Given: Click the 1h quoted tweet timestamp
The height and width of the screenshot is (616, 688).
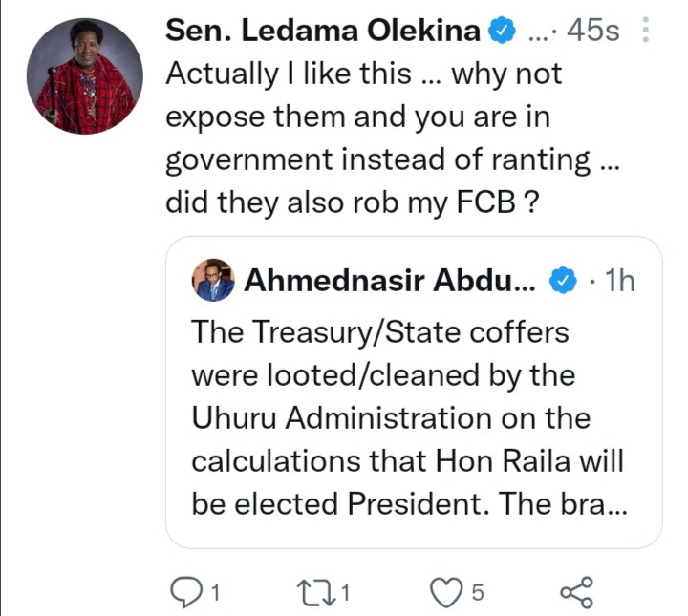Looking at the screenshot, I should tap(619, 280).
